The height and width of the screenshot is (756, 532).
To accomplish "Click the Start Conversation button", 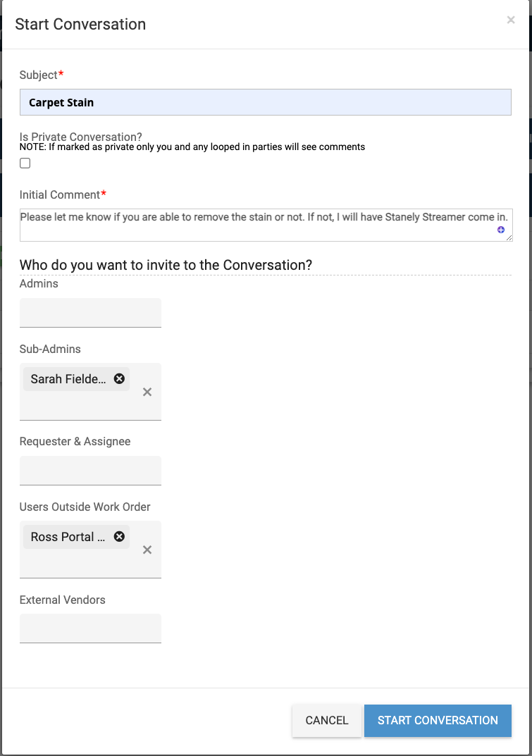I will point(438,720).
